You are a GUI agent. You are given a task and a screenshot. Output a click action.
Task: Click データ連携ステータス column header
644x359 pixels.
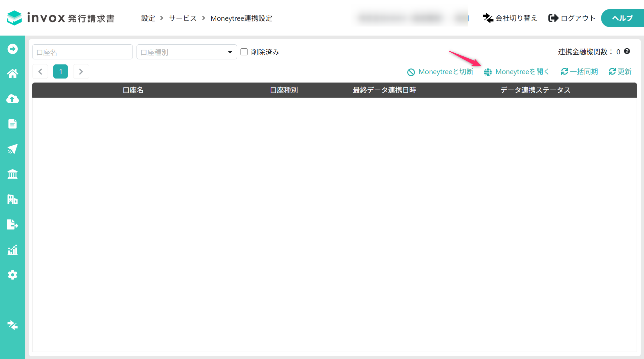(x=535, y=90)
